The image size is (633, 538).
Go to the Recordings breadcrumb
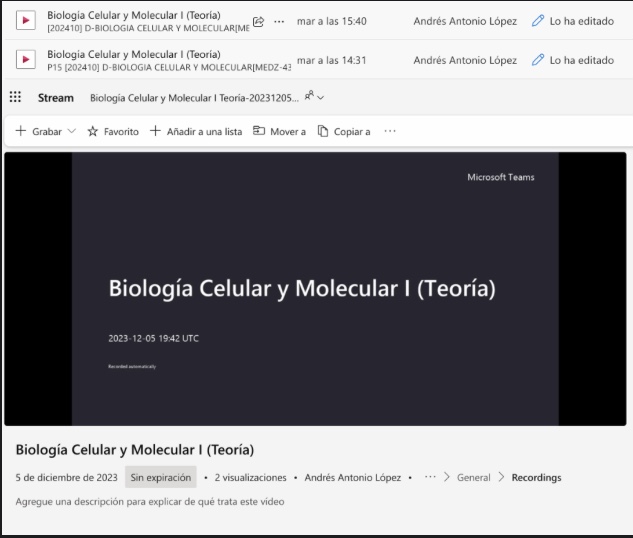point(536,478)
